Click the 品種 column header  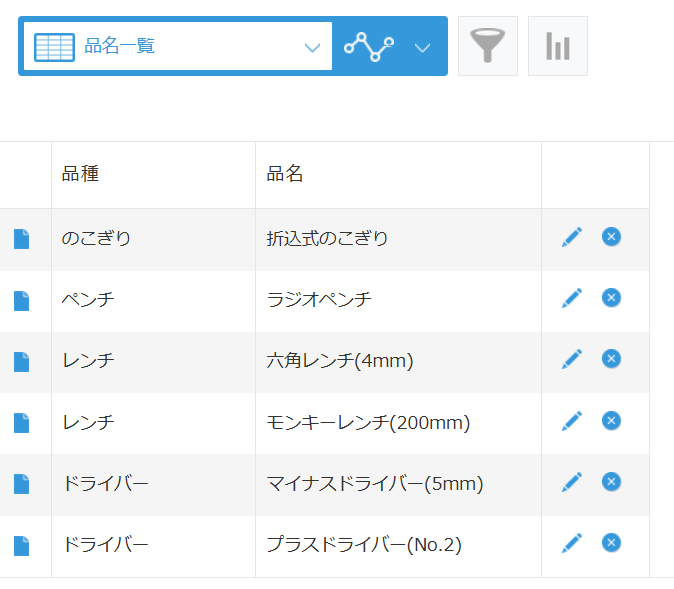[153, 175]
